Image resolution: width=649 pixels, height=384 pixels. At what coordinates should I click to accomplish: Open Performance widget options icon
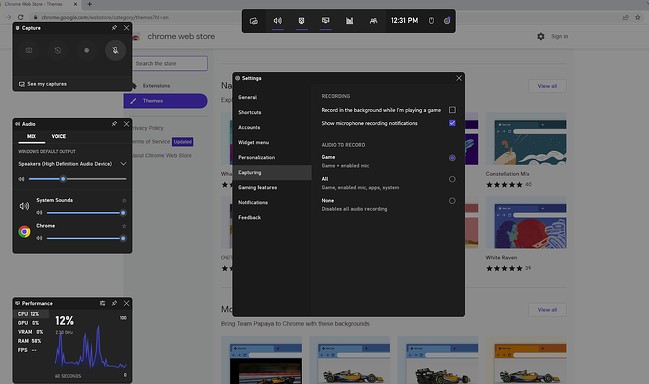tap(102, 303)
